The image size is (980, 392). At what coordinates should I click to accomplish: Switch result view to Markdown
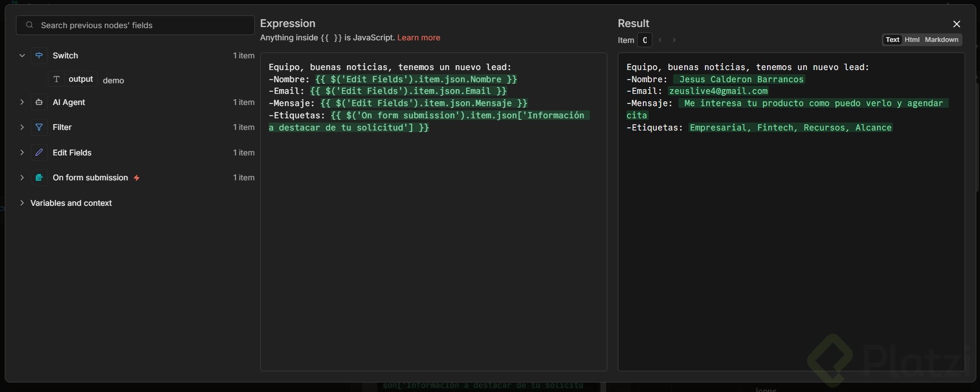click(941, 40)
